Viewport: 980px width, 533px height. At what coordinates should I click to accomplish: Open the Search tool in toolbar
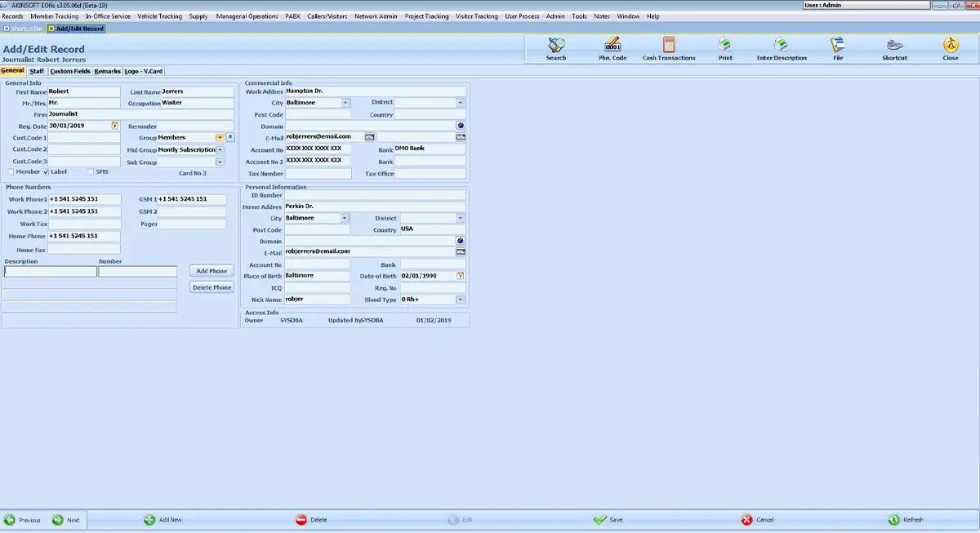pos(556,49)
